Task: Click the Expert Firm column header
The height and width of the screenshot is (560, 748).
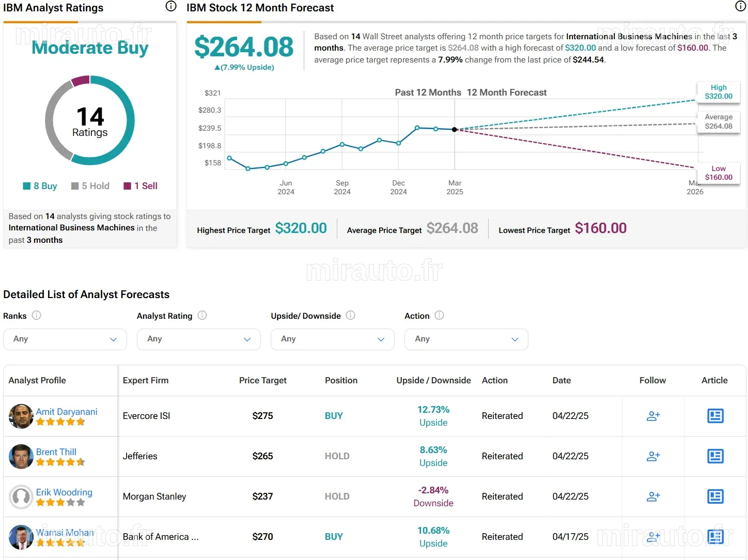Action: (146, 380)
